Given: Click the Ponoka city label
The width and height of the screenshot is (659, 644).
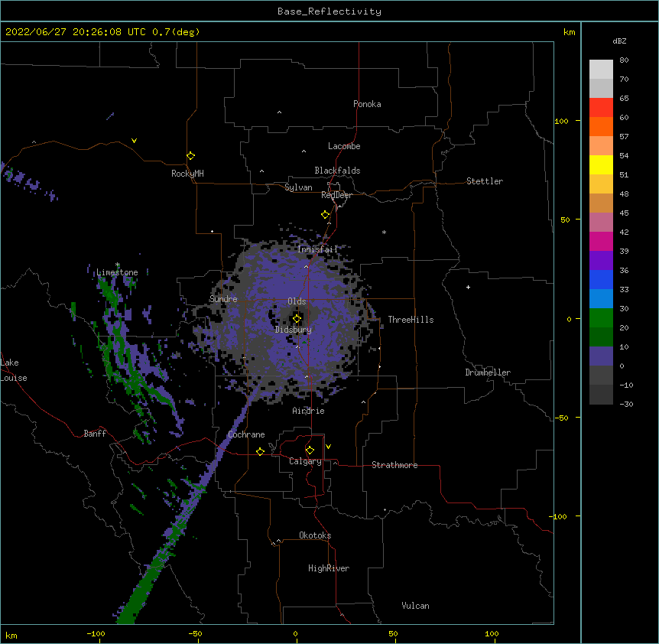Looking at the screenshot, I should (367, 104).
